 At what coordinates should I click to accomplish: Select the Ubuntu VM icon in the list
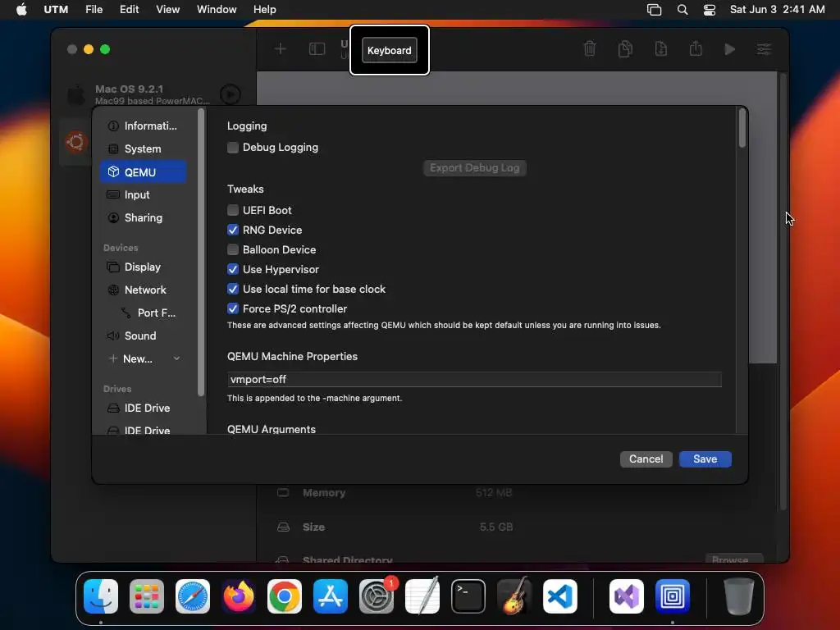pos(75,142)
